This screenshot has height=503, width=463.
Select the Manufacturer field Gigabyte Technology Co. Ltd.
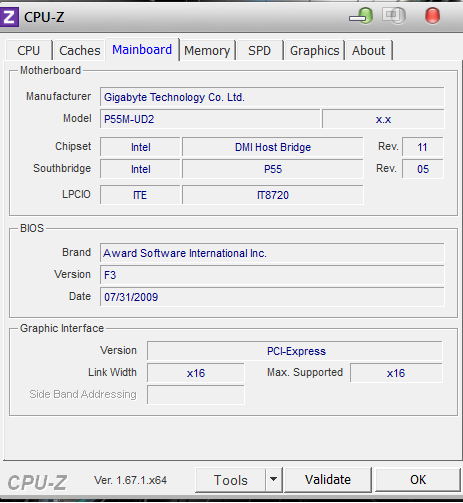pos(272,97)
